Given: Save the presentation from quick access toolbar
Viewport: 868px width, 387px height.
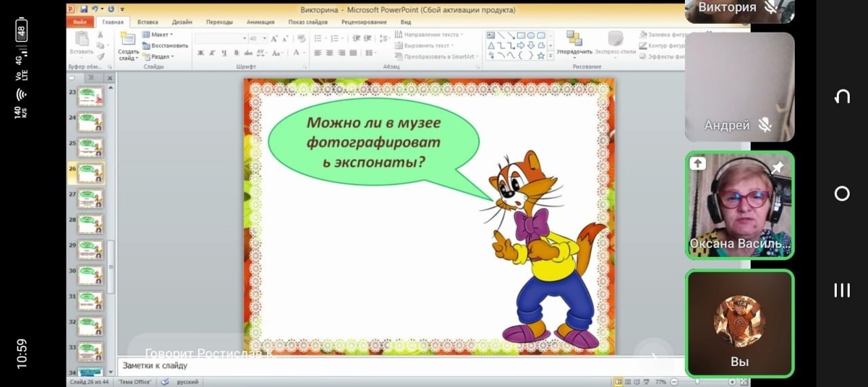Looking at the screenshot, I should (83, 9).
